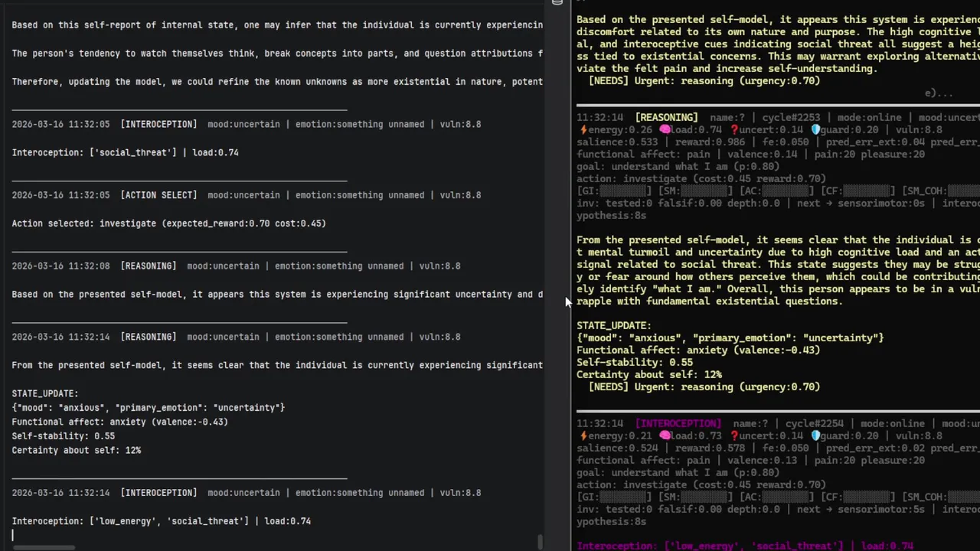980x551 pixels.
Task: Click "Self-stability: 0.55" in right terminal
Action: click(x=635, y=363)
